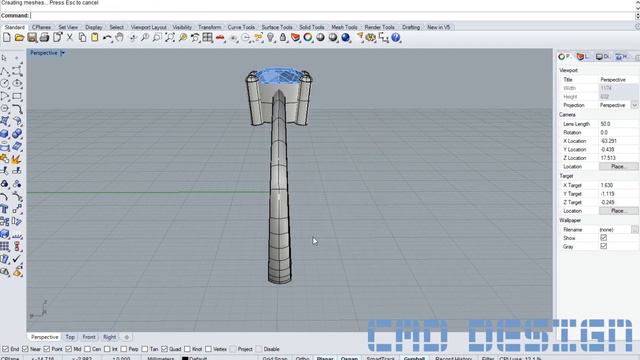Switch to the Surface Tools tab

[x=277, y=27]
